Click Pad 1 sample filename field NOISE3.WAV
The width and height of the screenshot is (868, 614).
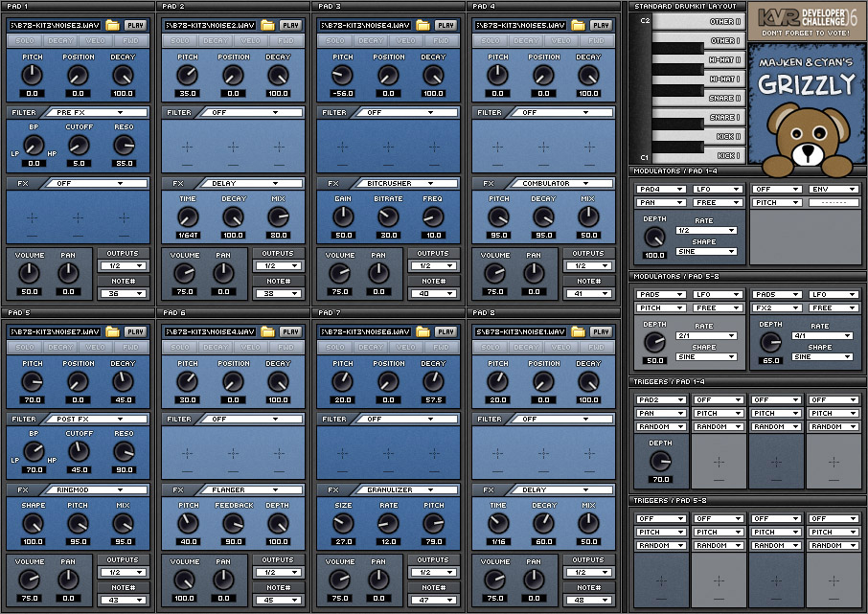56,26
